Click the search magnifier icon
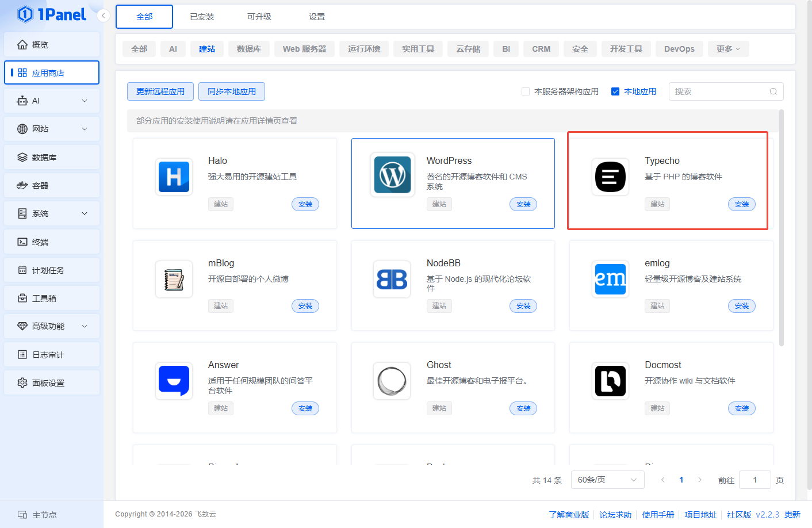Image resolution: width=812 pixels, height=528 pixels. [x=773, y=91]
